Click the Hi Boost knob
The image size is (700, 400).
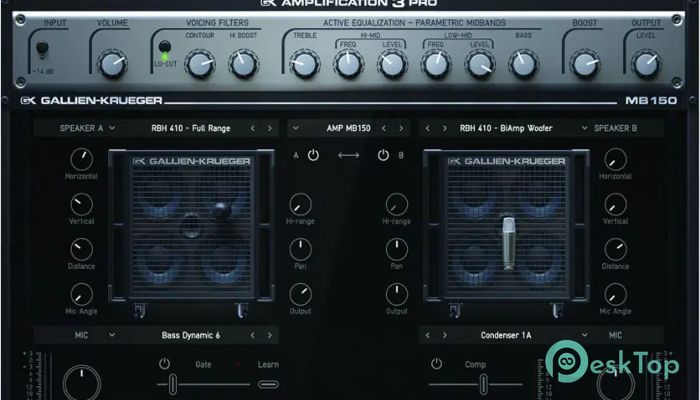click(243, 65)
